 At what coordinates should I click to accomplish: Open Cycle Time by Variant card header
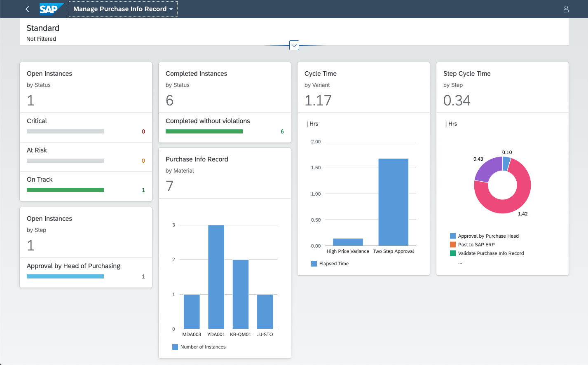tap(363, 87)
